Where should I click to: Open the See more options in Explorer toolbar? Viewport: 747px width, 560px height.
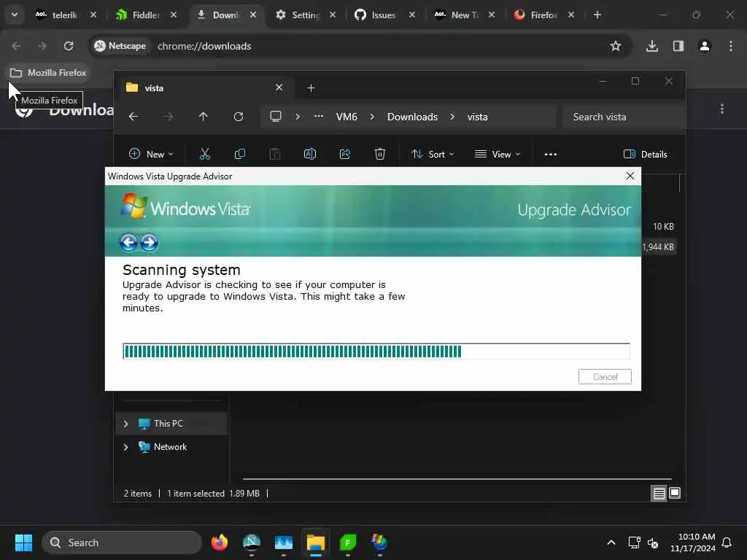551,154
